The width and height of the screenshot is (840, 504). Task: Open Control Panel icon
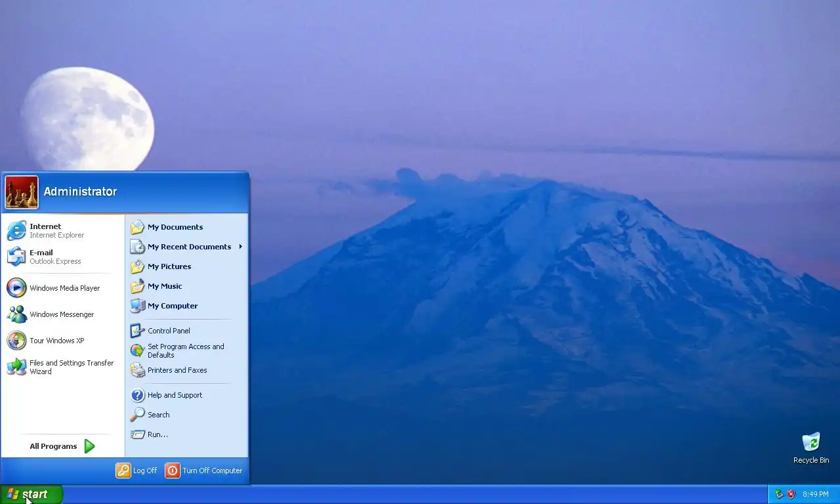coord(137,331)
